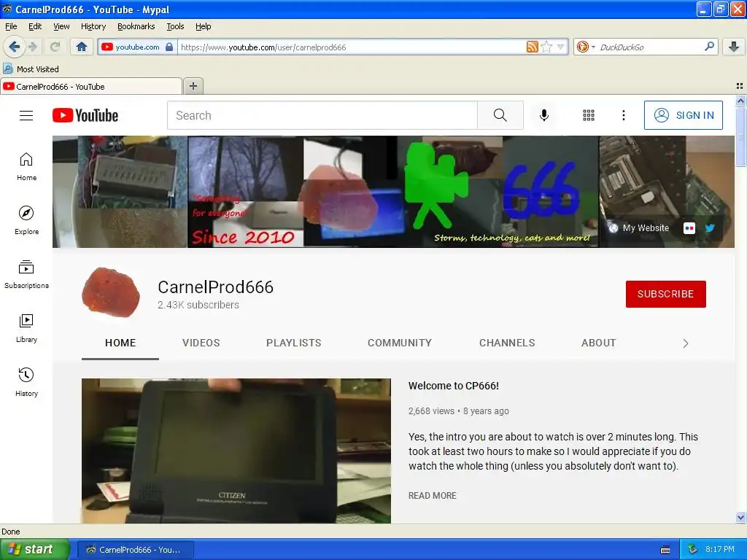This screenshot has width=747, height=560.
Task: Open the Most Visited bookmarks folder
Action: tap(31, 69)
